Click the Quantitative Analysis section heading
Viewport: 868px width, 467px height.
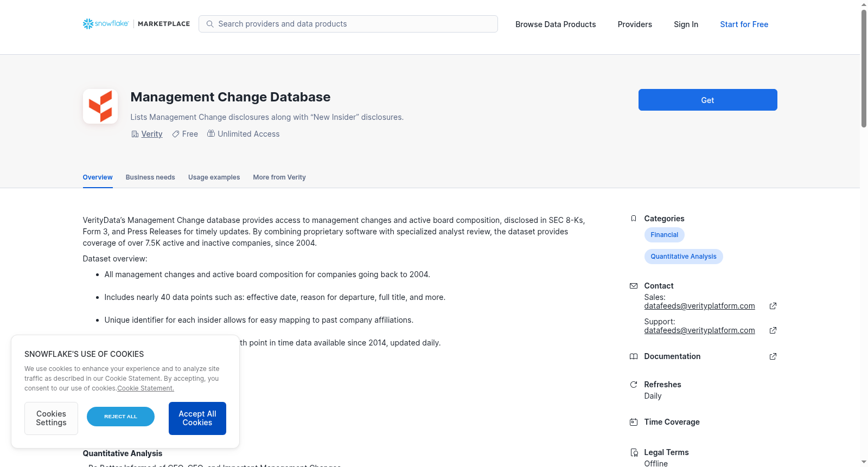pyautogui.click(x=122, y=453)
